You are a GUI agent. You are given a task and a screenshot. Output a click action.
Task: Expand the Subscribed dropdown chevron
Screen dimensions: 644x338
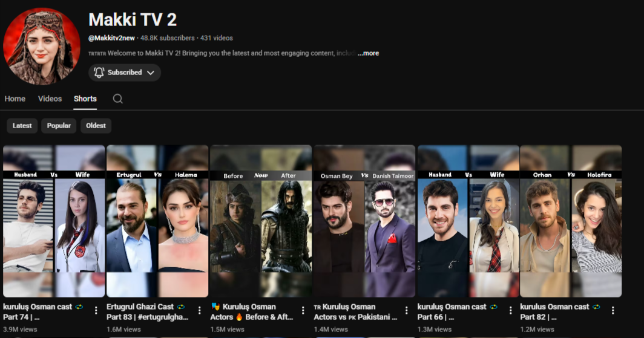click(x=151, y=73)
